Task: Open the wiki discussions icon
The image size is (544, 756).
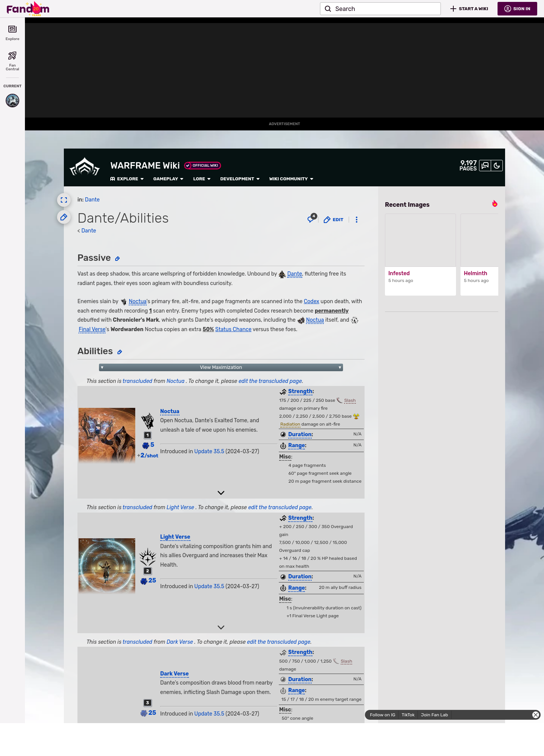Action: (x=485, y=166)
